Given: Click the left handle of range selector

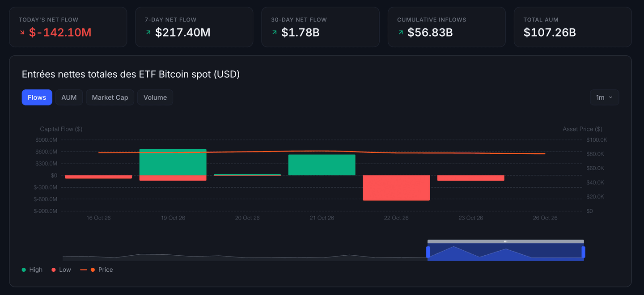Looking at the screenshot, I should [x=428, y=252].
